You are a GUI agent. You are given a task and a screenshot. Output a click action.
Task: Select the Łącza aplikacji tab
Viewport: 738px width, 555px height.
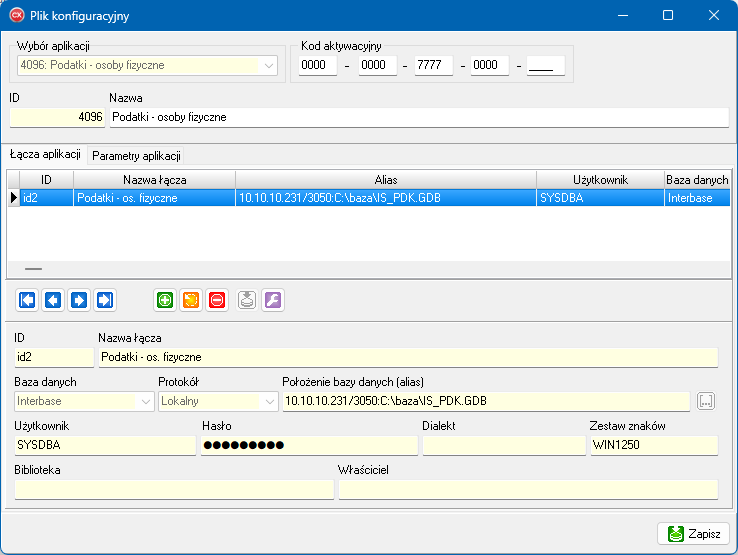pos(45,155)
